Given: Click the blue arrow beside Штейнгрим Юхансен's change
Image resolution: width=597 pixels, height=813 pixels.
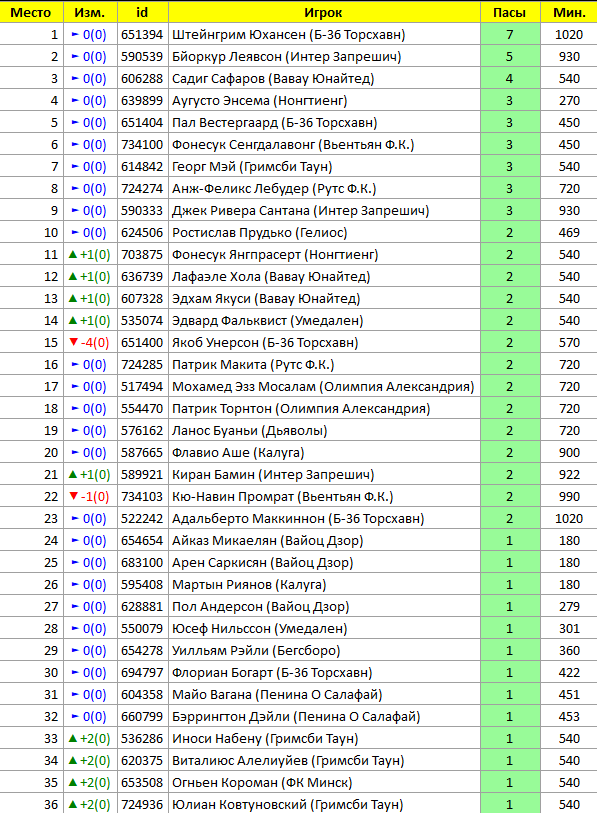Looking at the screenshot, I should pyautogui.click(x=75, y=35).
